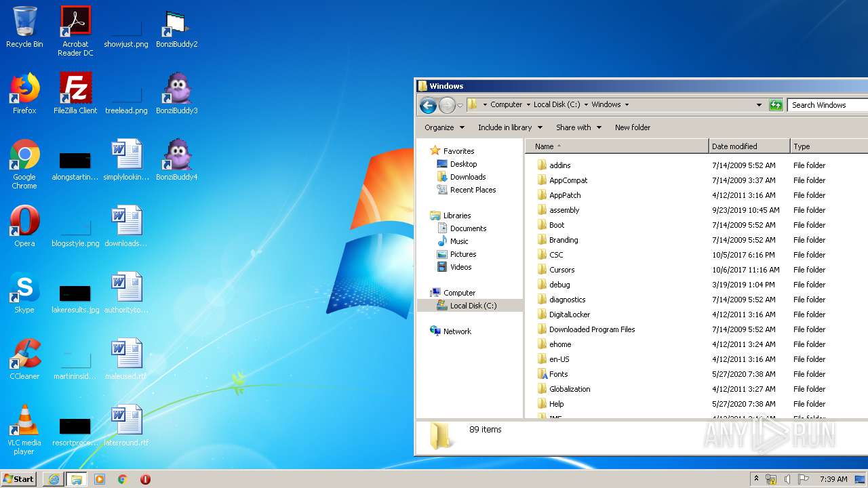This screenshot has height=488, width=868.
Task: Expand the Windows breadcrumb arrow
Action: [x=627, y=105]
